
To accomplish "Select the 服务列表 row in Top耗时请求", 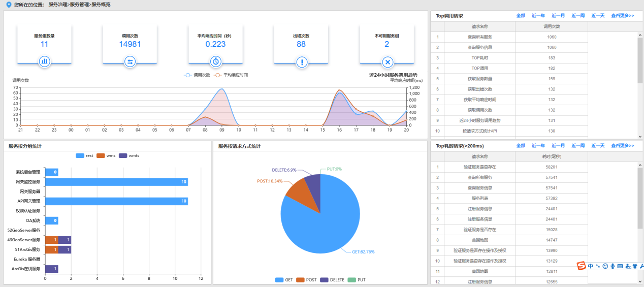I will [x=509, y=198].
